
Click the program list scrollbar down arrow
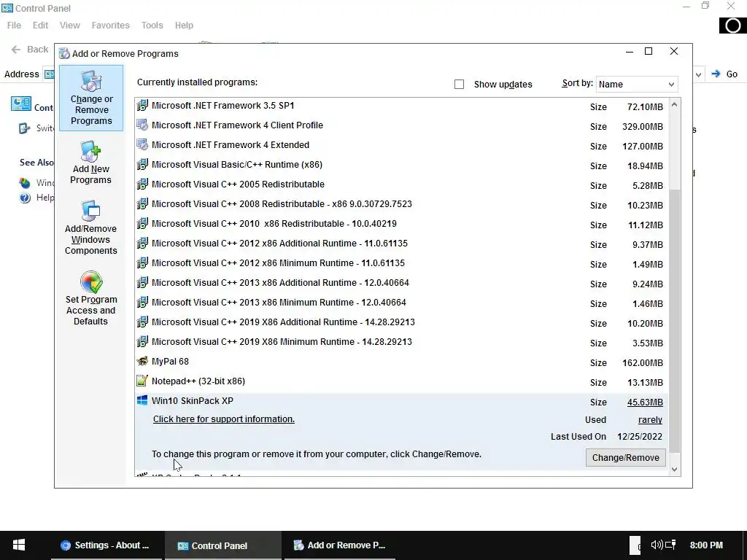(674, 469)
